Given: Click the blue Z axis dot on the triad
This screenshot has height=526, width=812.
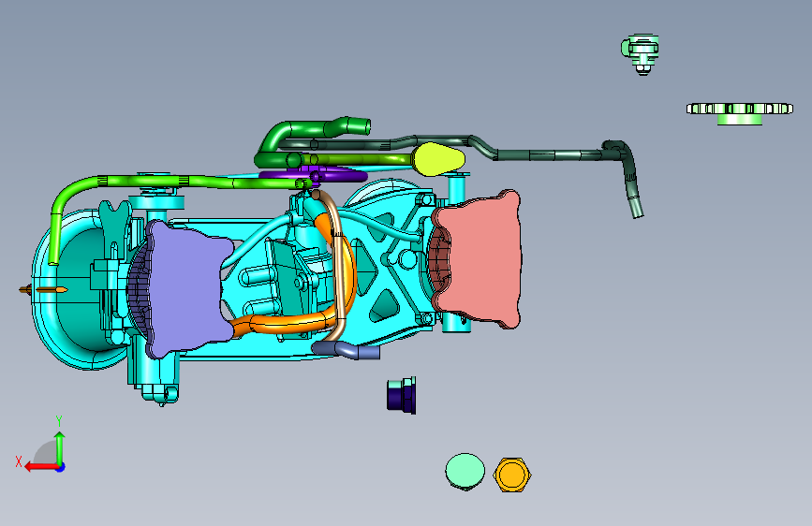Looking at the screenshot, I should [x=61, y=467].
